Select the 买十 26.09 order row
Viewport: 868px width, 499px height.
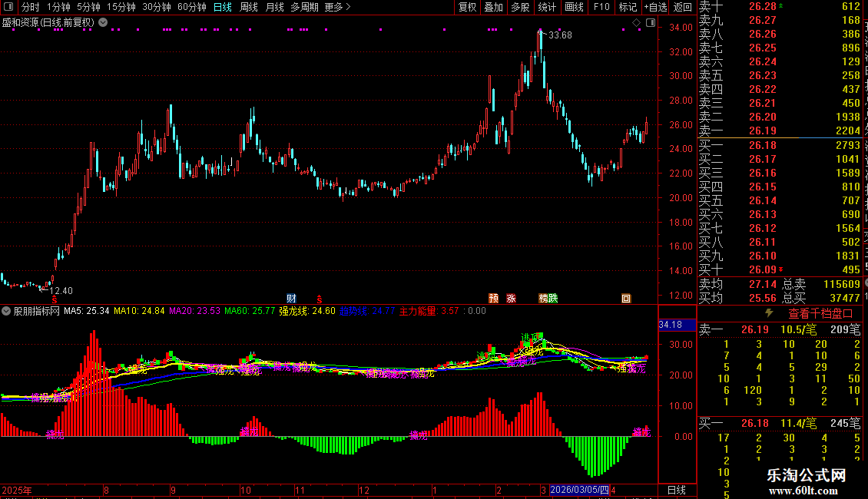(x=780, y=270)
